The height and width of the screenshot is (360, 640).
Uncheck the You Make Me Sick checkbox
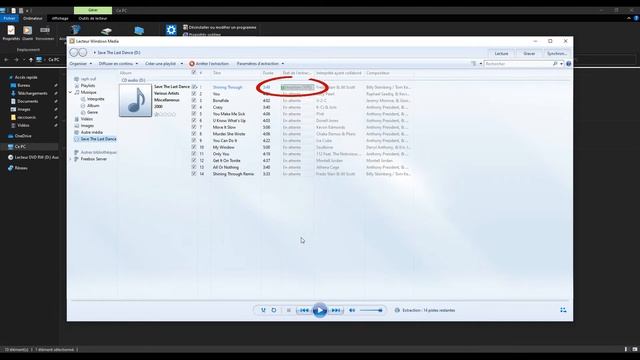click(194, 114)
